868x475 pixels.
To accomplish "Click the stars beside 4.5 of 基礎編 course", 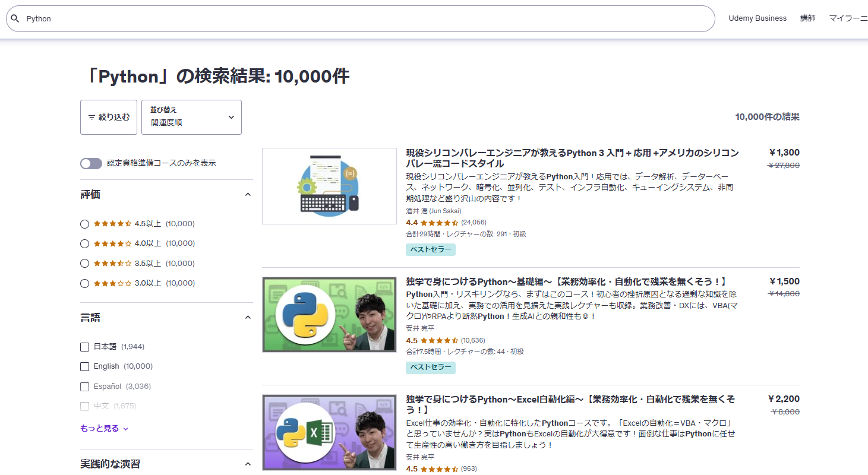I will (439, 341).
